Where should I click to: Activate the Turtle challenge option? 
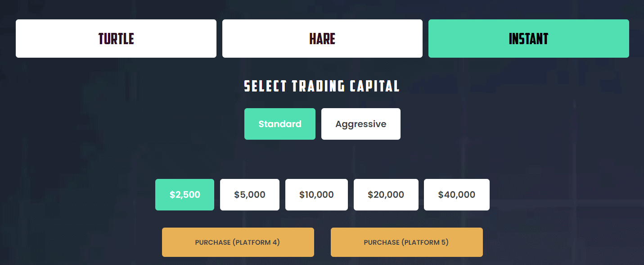[116, 38]
